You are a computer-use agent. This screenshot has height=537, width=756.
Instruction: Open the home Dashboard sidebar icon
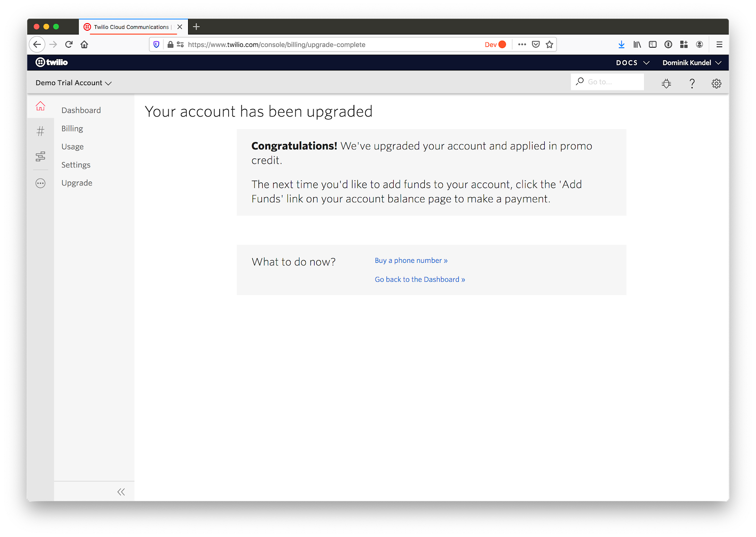41,106
